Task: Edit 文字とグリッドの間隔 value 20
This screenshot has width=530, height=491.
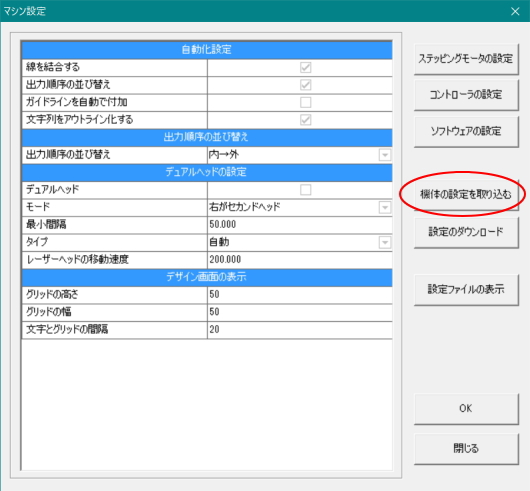Action: tap(300, 330)
